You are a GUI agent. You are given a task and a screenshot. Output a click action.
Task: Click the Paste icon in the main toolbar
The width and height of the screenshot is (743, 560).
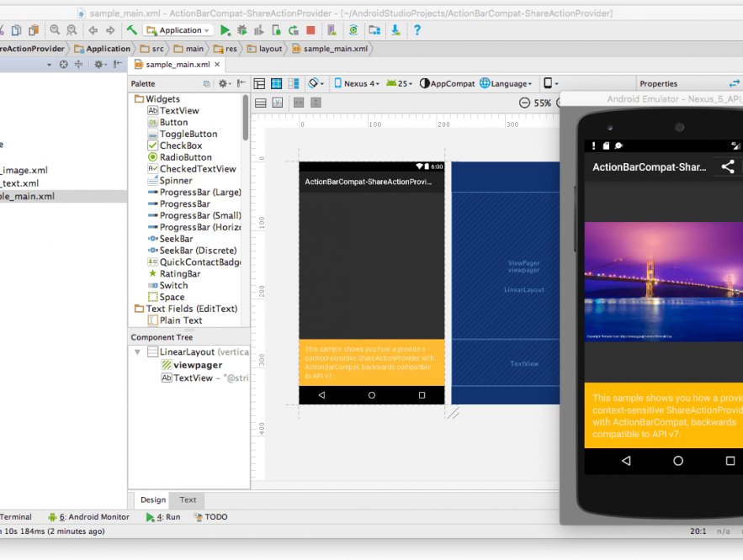[x=33, y=30]
